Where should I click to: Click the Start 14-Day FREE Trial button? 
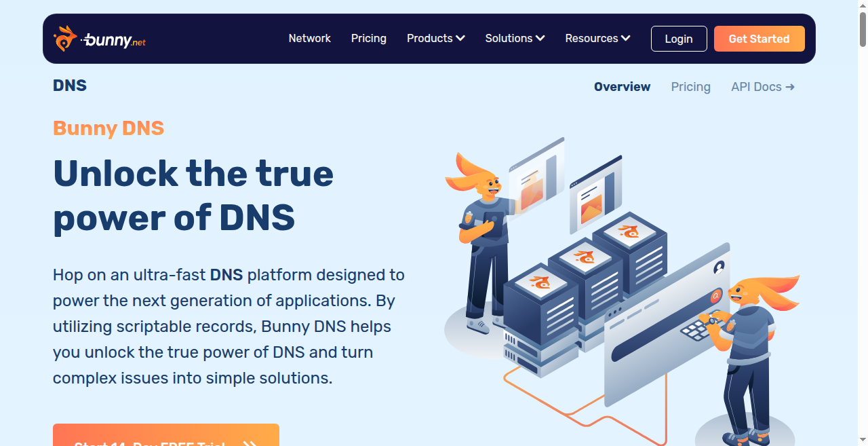pyautogui.click(x=166, y=435)
